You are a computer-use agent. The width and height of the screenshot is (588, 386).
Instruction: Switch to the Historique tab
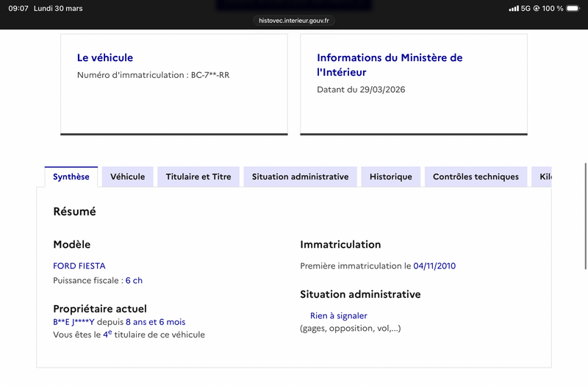click(391, 176)
